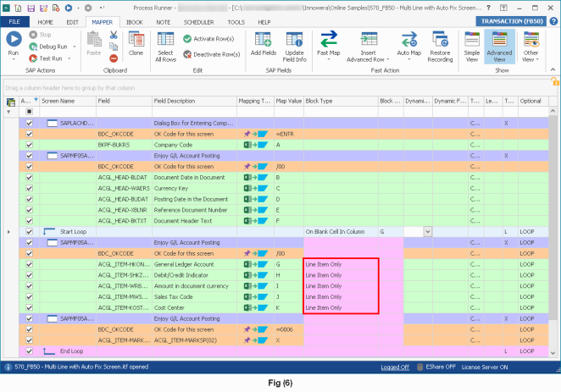561x392 pixels.
Task: Click Activate Row(s) button
Action: point(208,39)
